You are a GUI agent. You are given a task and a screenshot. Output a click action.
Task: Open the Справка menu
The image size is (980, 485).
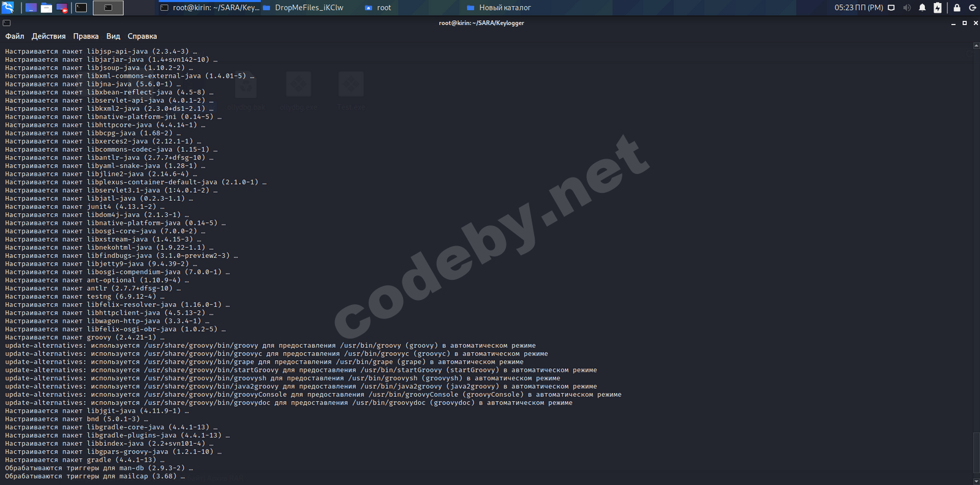tap(142, 36)
